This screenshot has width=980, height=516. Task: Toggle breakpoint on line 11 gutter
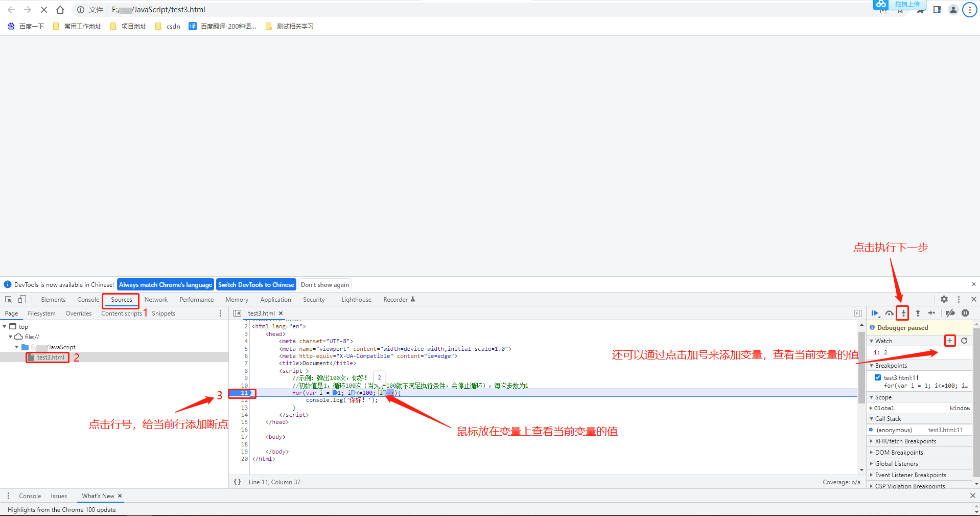point(242,393)
